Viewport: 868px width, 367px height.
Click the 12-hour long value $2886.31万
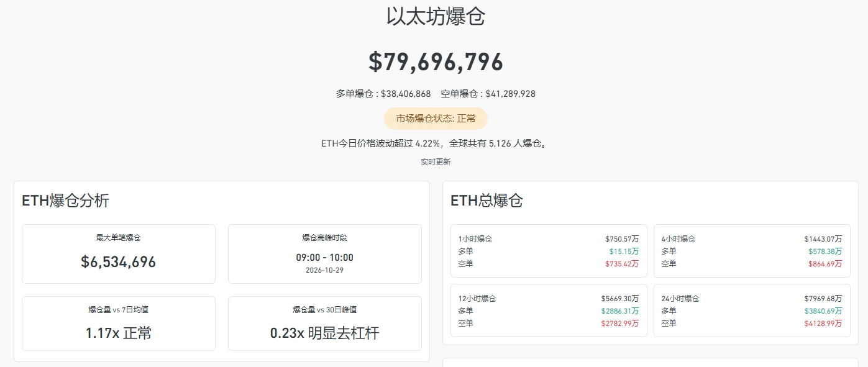pos(620,311)
